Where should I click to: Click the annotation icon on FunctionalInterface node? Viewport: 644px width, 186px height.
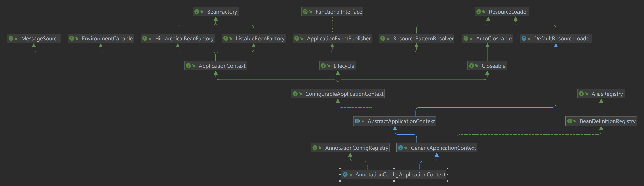tap(305, 11)
